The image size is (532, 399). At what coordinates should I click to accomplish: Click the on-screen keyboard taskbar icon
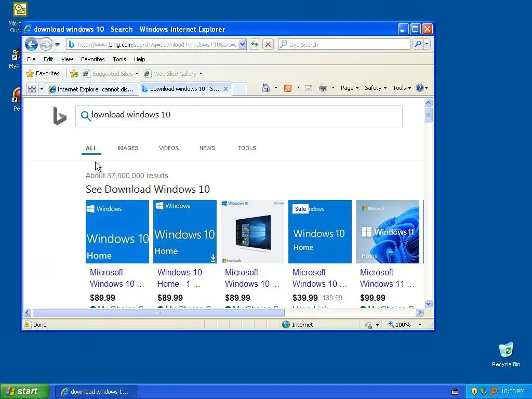coord(455,392)
